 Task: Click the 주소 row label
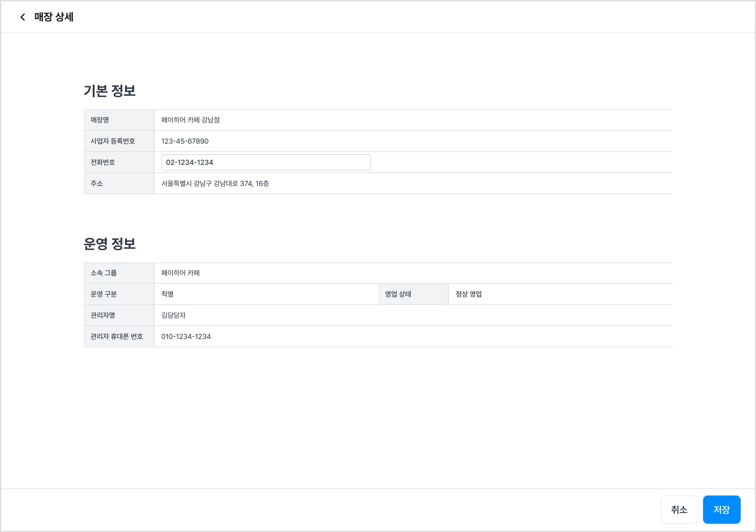[97, 183]
